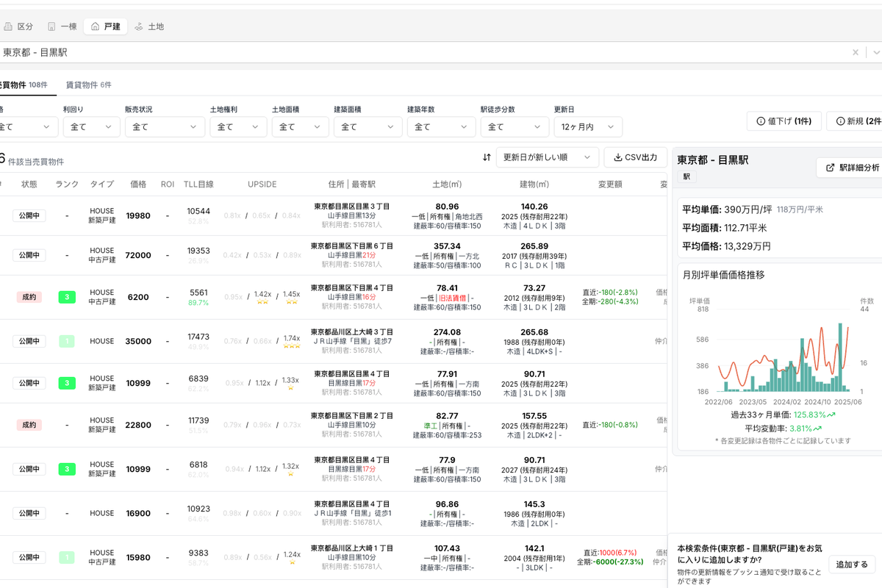Open the 更新日が新しい順 sort dropdown

548,157
